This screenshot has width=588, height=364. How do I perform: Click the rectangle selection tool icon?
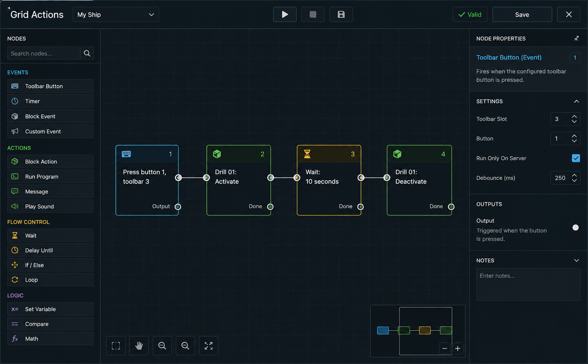[x=116, y=346]
